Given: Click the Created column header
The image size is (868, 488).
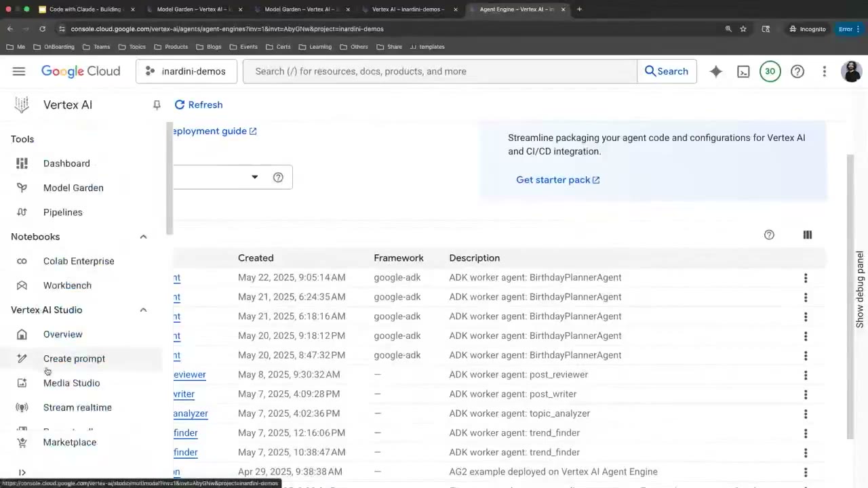Looking at the screenshot, I should (x=256, y=258).
